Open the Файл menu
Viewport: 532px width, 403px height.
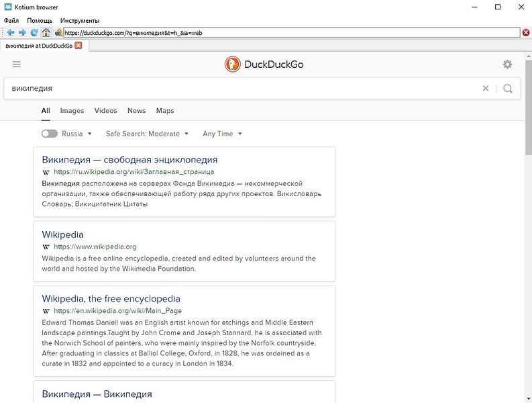(11, 21)
